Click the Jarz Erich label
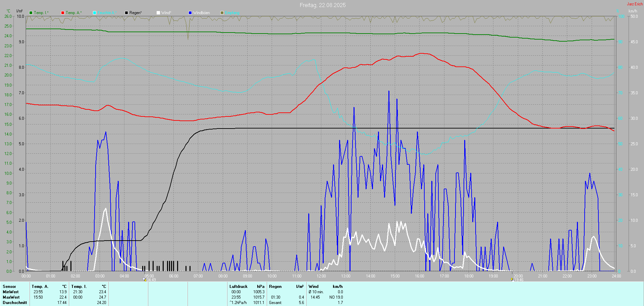The height and width of the screenshot is (306, 644). point(635,4)
